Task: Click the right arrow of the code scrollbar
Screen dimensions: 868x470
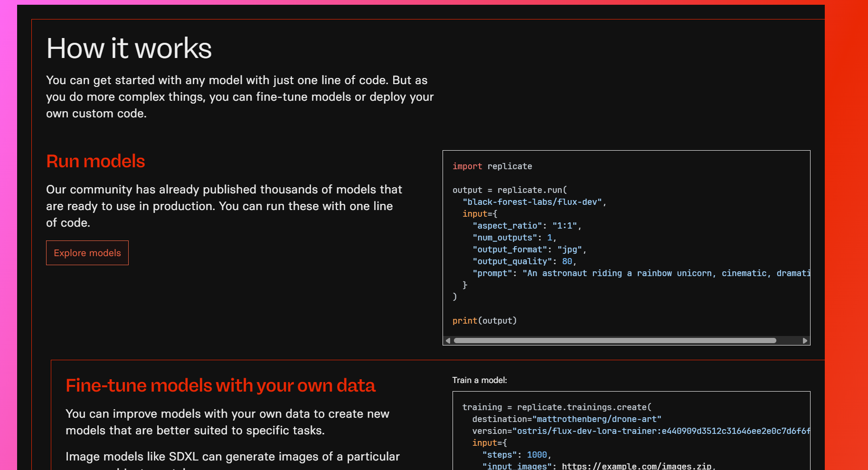Action: pyautogui.click(x=805, y=341)
